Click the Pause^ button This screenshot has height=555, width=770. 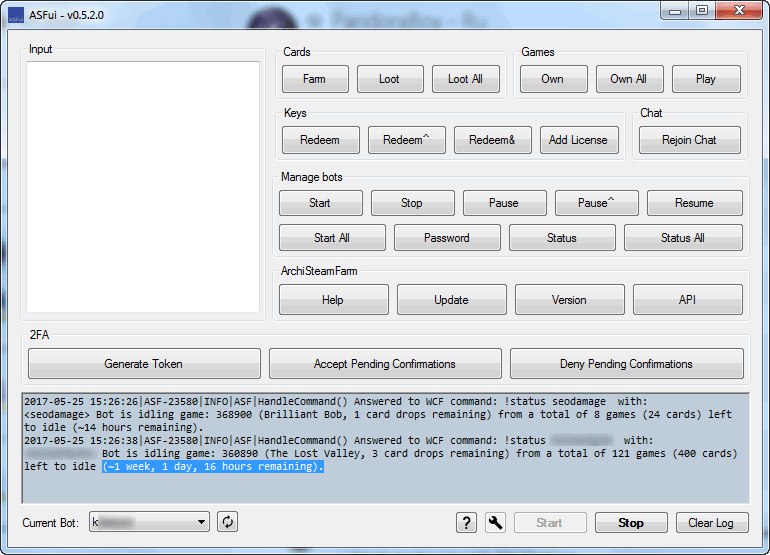(x=597, y=203)
